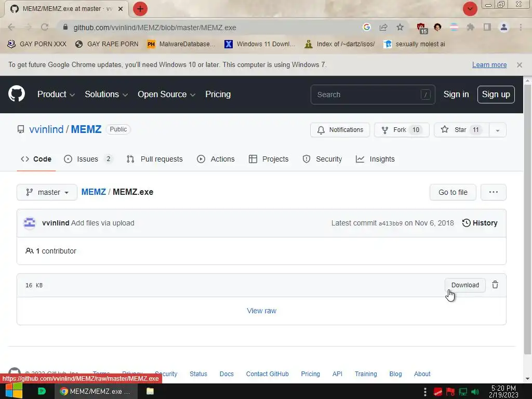
Task: Switch to the Code tab
Action: pos(36,159)
